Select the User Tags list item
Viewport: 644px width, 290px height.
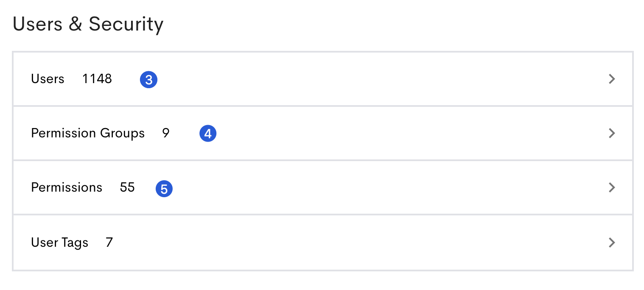pyautogui.click(x=322, y=243)
